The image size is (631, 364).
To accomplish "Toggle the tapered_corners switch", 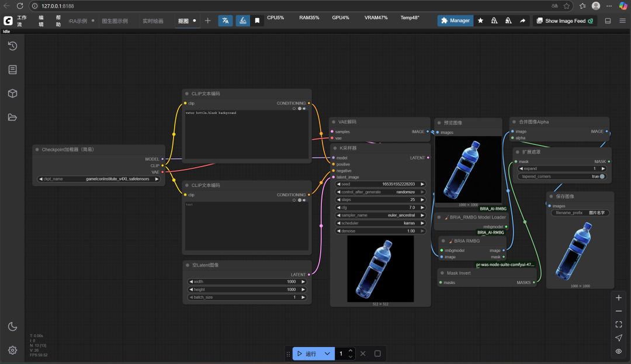I will pyautogui.click(x=602, y=176).
